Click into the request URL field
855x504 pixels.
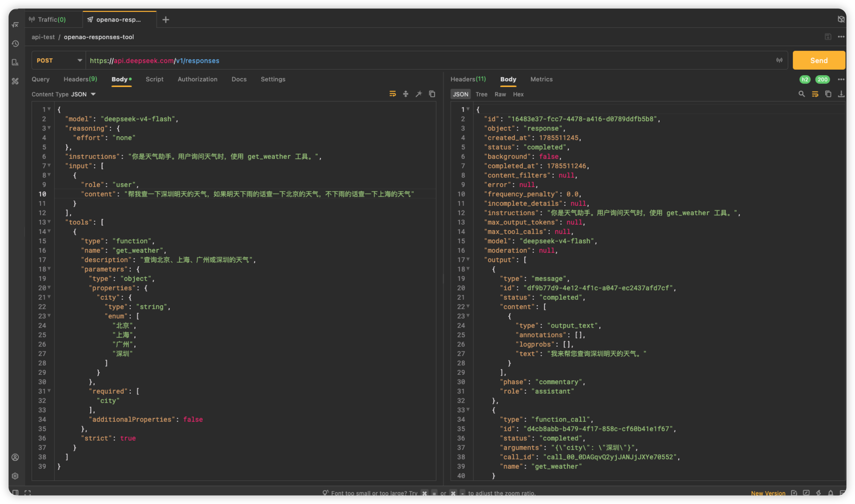point(430,61)
